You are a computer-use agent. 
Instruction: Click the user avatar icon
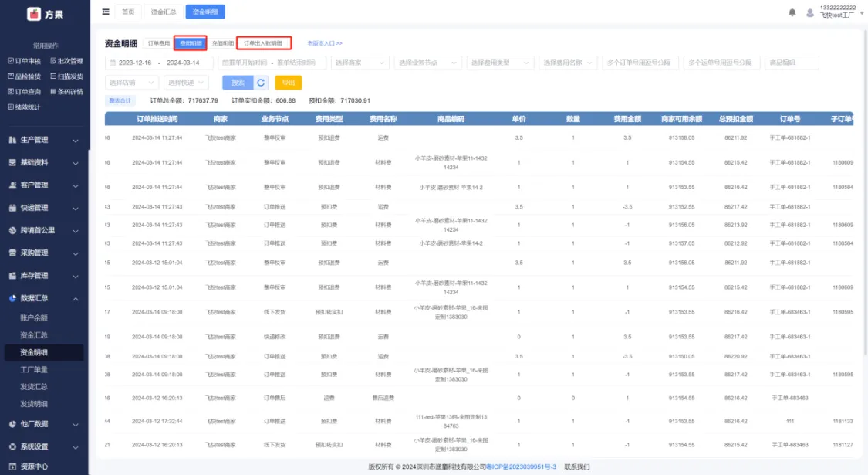[810, 12]
